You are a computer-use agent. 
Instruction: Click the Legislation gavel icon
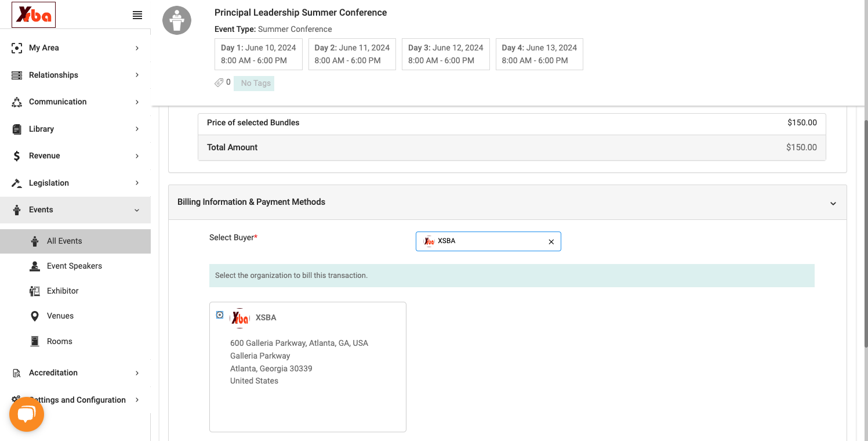click(17, 183)
